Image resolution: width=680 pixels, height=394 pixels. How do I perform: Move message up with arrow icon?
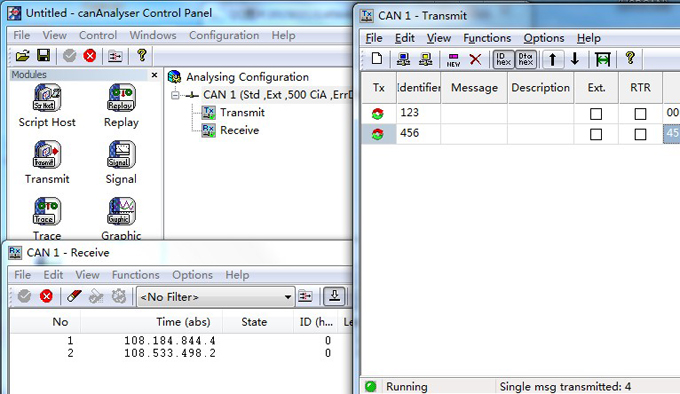tap(552, 59)
